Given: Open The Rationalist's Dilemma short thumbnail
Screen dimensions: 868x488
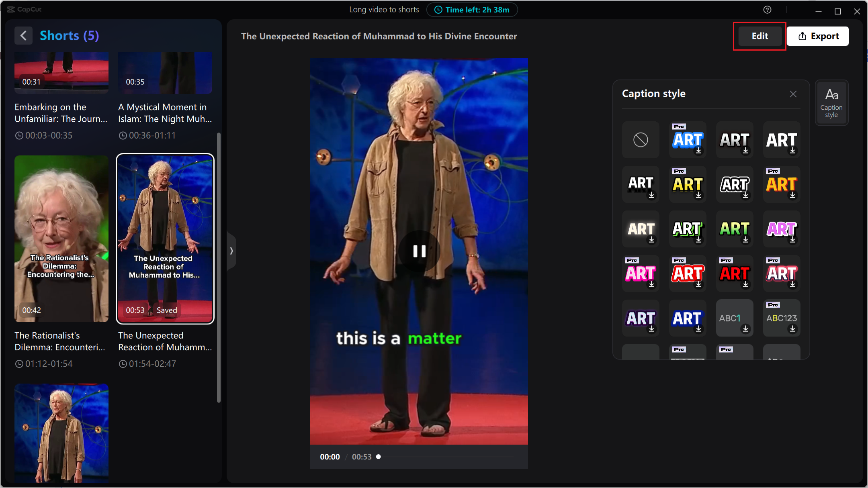Looking at the screenshot, I should coord(61,239).
